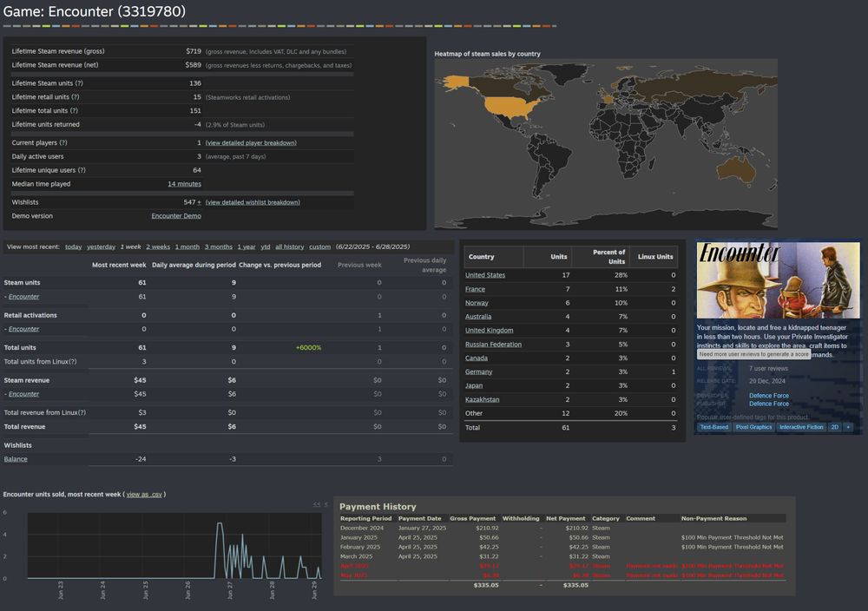Click the question mark beside Lifetime total units
The width and height of the screenshot is (868, 611).
pyautogui.click(x=74, y=111)
